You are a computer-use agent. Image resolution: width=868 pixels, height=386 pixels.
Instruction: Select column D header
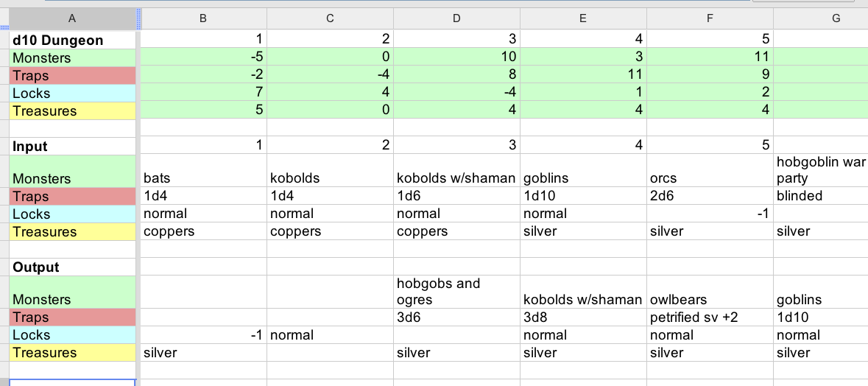pyautogui.click(x=456, y=18)
